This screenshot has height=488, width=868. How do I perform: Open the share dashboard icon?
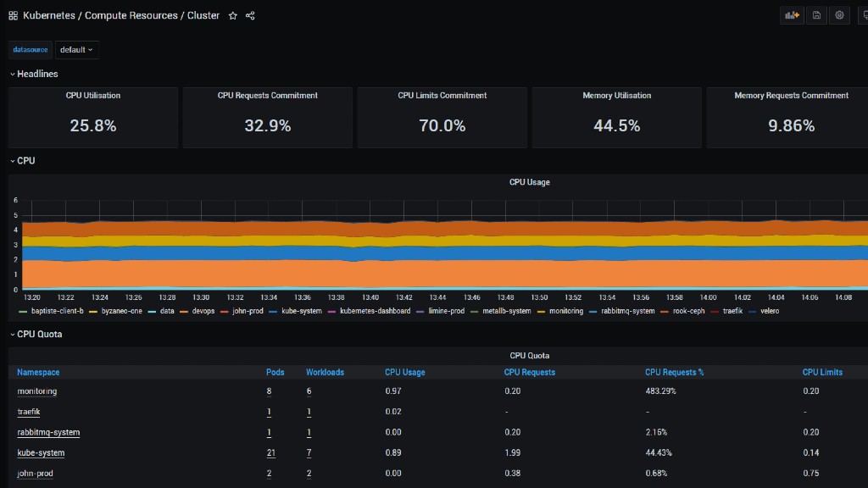250,15
